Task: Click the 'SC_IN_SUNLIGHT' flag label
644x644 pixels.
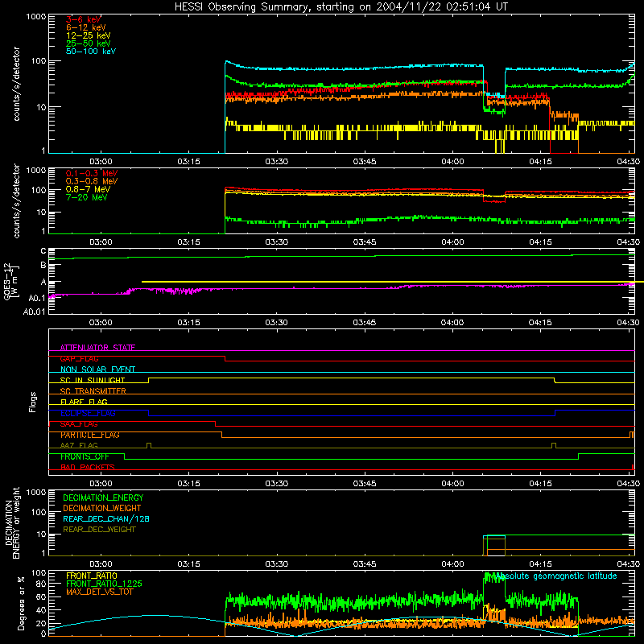Action: pyautogui.click(x=92, y=380)
